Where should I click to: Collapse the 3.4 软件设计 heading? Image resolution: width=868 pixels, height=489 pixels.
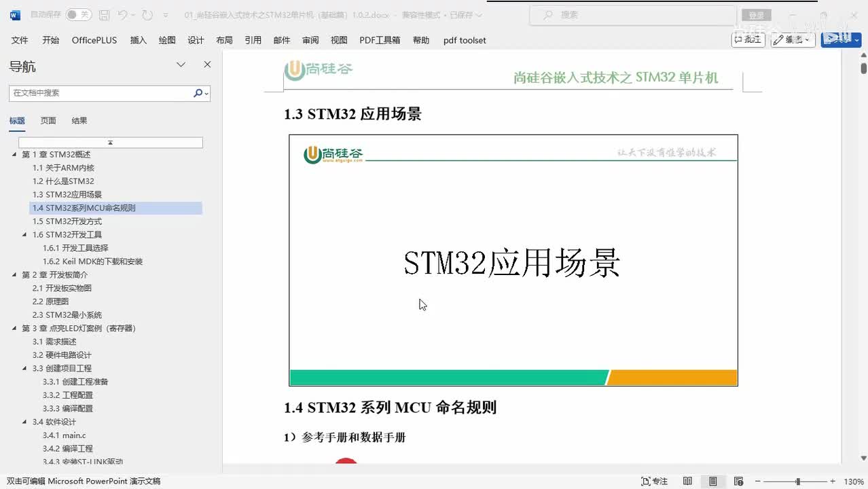25,422
